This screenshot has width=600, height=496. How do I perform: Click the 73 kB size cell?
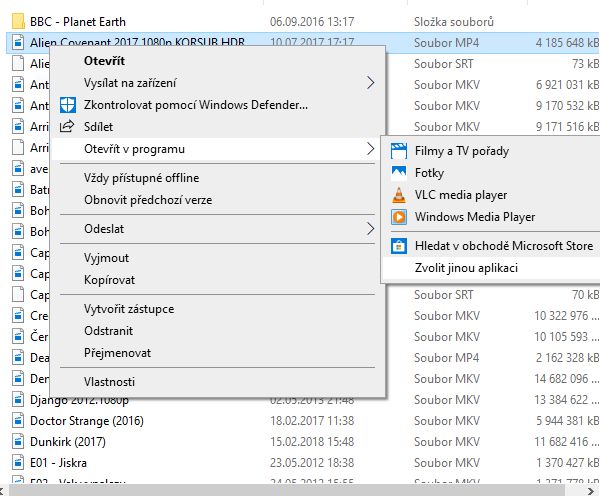[x=585, y=64]
